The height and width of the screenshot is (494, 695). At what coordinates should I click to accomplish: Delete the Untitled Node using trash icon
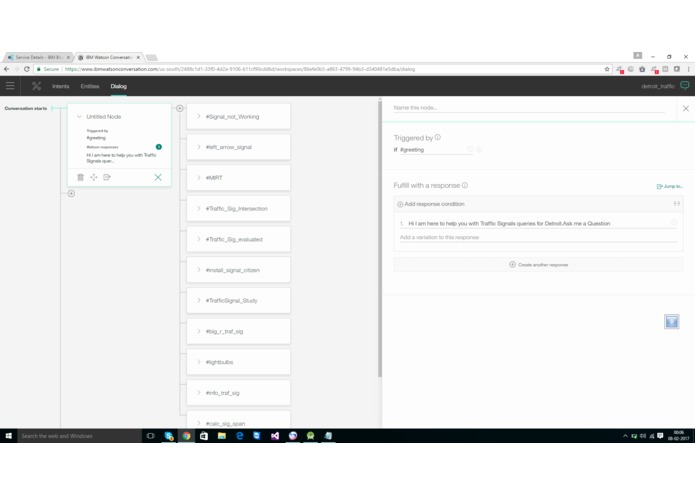(80, 177)
